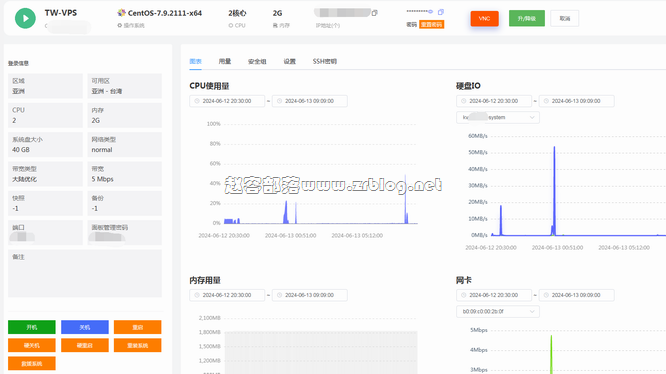The width and height of the screenshot is (666, 374).
Task: Click the green running-status play icon
Action: [25, 18]
